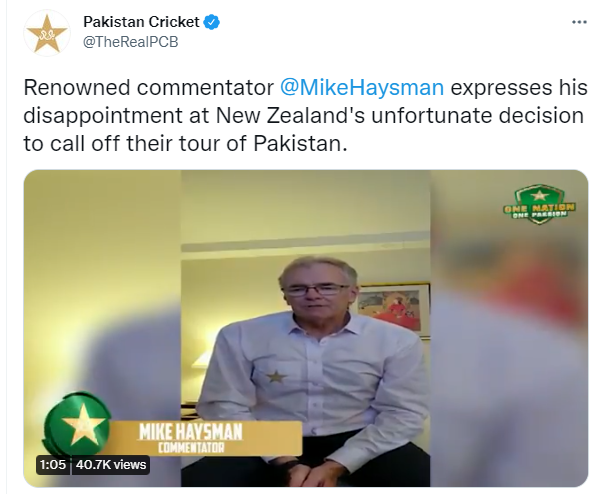The image size is (598, 494).
Task: Click the tweet text about New Zealand's decision
Action: click(x=305, y=116)
